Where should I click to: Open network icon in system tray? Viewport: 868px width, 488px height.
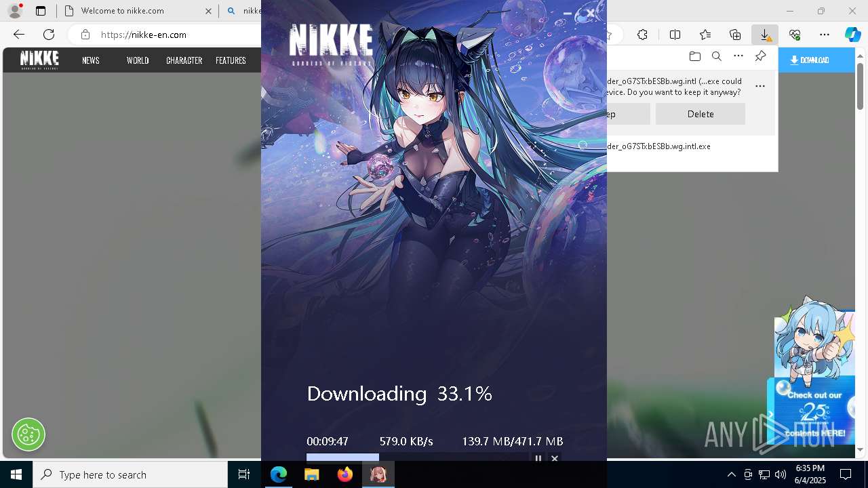[x=764, y=474]
